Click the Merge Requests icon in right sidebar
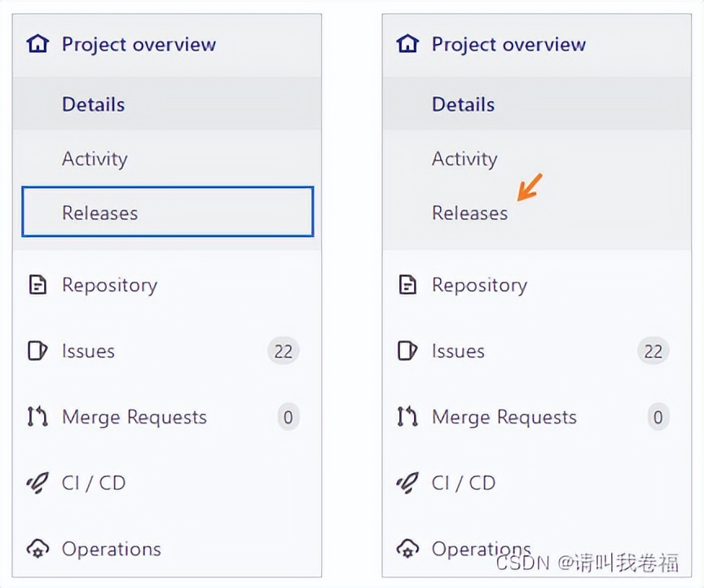This screenshot has height=588, width=704. coord(407,417)
